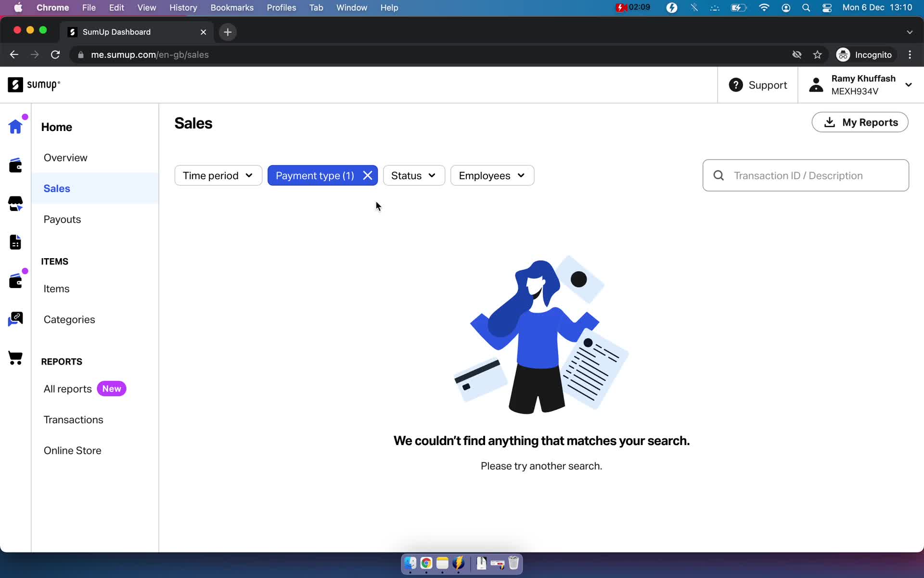
Task: Expand the Status dropdown filter
Action: [413, 175]
